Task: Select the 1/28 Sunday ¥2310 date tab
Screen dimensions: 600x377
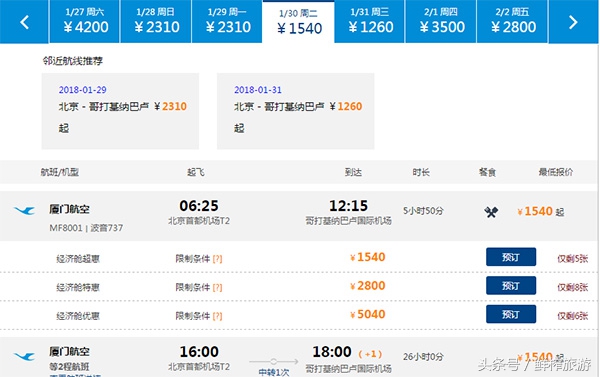Action: (x=156, y=21)
